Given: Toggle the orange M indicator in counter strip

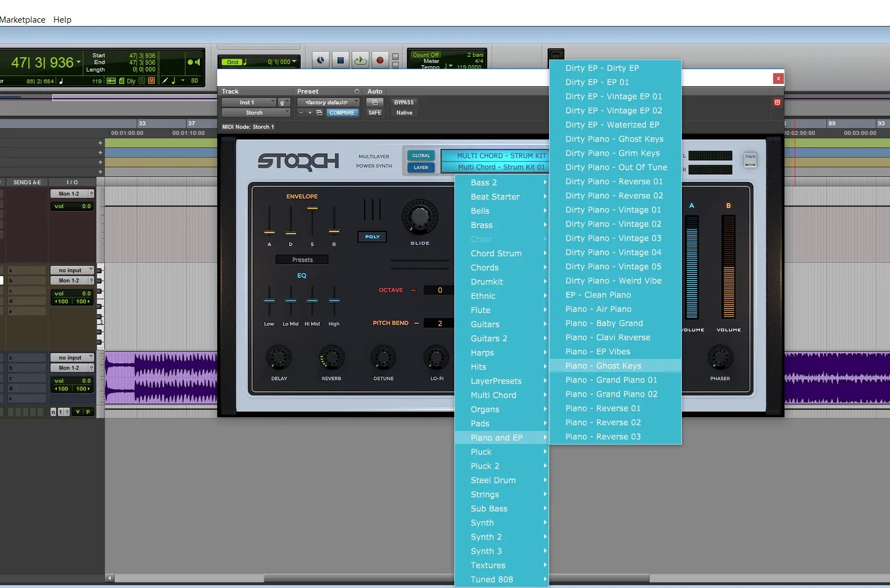Looking at the screenshot, I should (x=151, y=81).
